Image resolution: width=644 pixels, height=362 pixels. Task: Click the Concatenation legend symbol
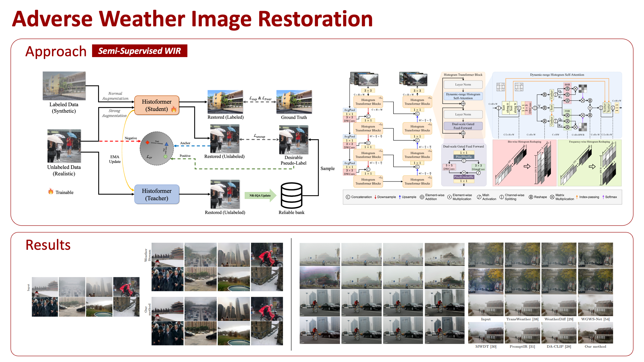(348, 197)
